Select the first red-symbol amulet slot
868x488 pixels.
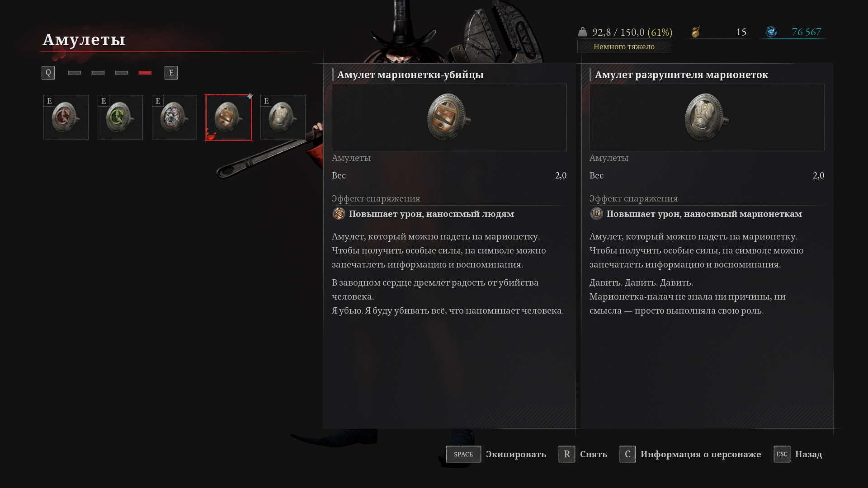tap(66, 117)
